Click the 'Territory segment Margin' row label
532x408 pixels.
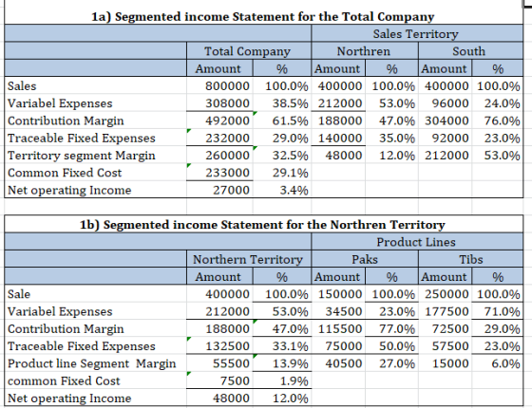pos(95,156)
